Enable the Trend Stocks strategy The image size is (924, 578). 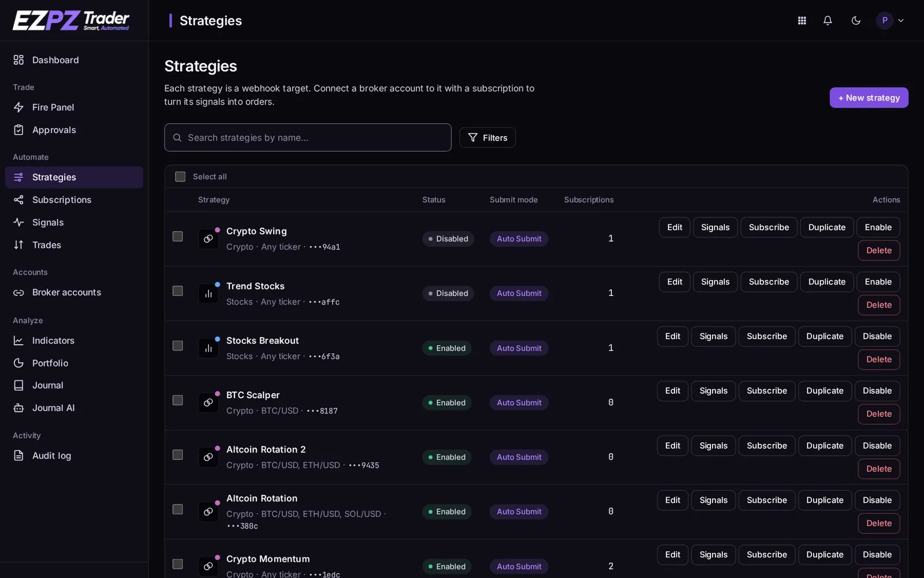point(878,282)
